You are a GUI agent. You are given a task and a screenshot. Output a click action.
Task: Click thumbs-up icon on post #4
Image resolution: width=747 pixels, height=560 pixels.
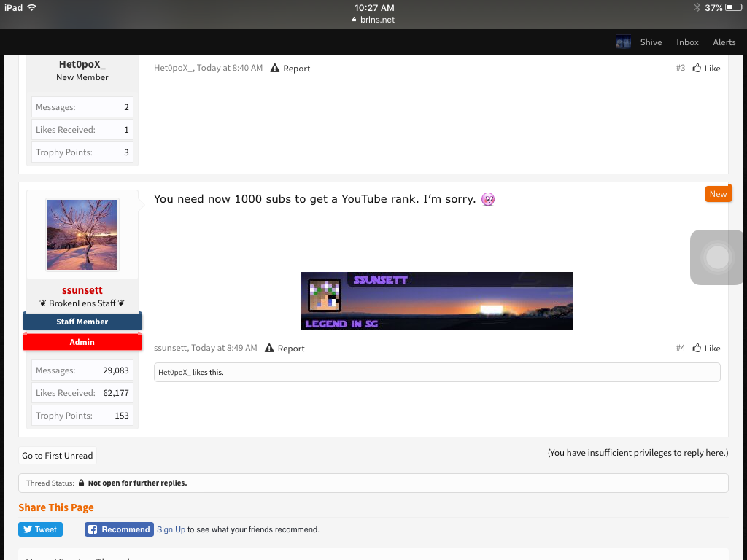click(x=697, y=348)
